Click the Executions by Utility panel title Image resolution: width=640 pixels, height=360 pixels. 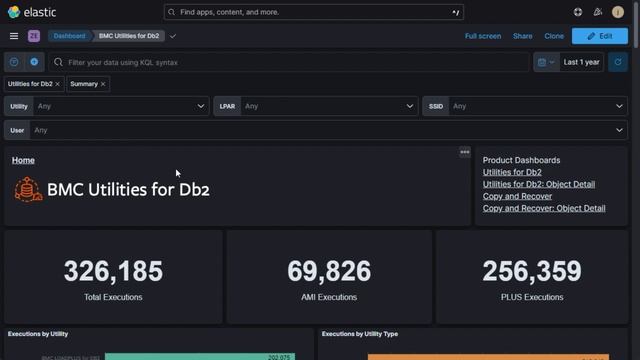(x=38, y=334)
